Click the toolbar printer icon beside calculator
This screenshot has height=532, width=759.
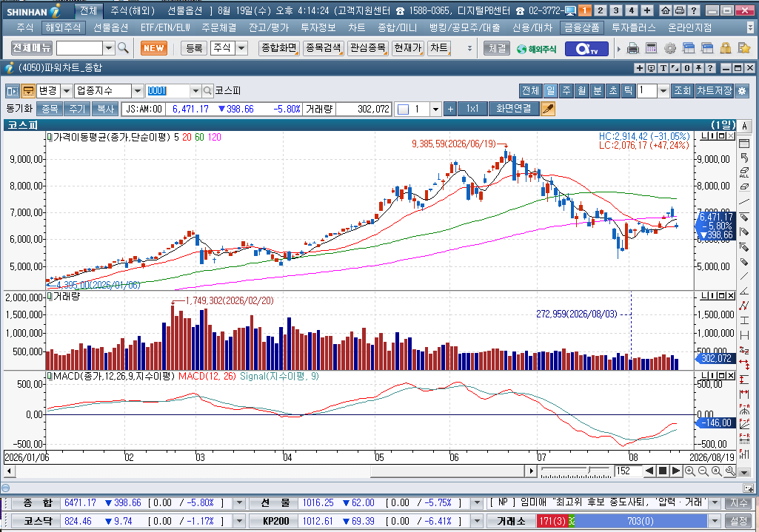click(632, 48)
